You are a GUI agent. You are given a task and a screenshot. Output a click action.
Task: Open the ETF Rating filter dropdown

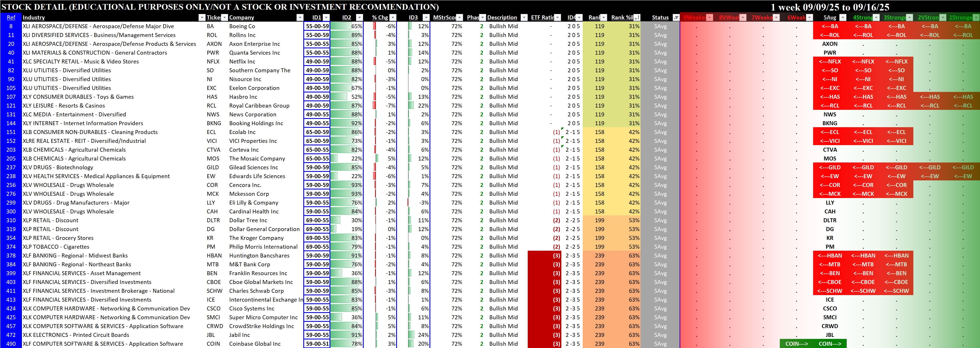point(557,17)
